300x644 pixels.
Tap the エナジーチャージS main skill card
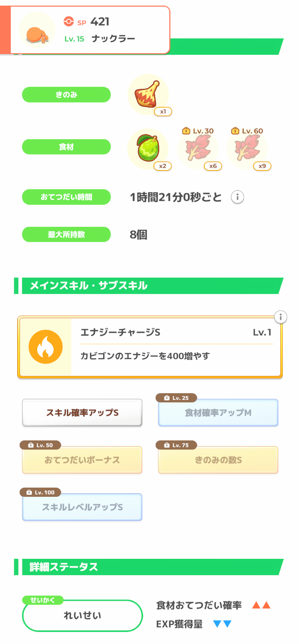(176, 347)
